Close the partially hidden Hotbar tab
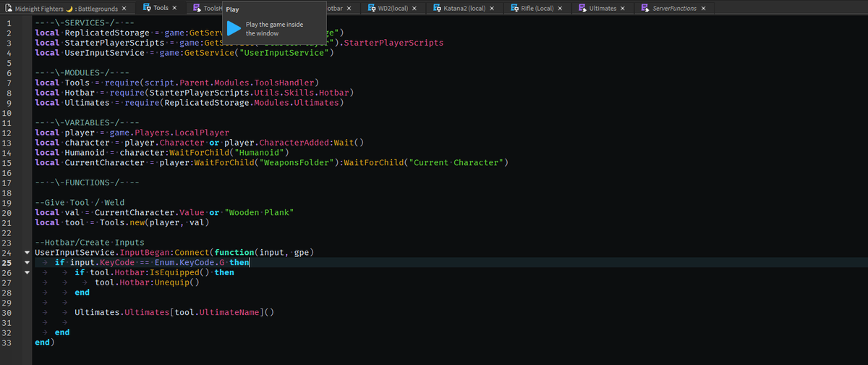868x365 pixels. 349,9
